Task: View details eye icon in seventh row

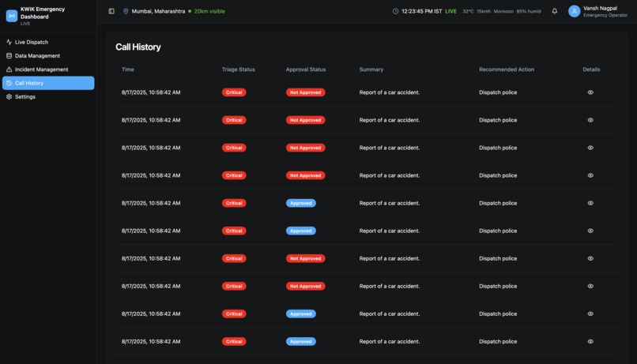Action: click(x=590, y=258)
